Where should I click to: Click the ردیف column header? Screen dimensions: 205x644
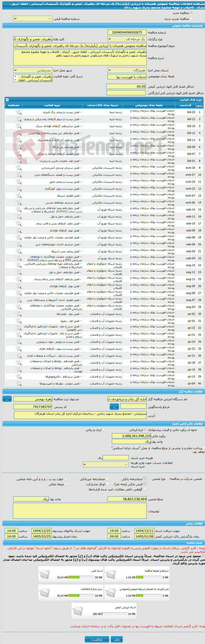point(200,105)
